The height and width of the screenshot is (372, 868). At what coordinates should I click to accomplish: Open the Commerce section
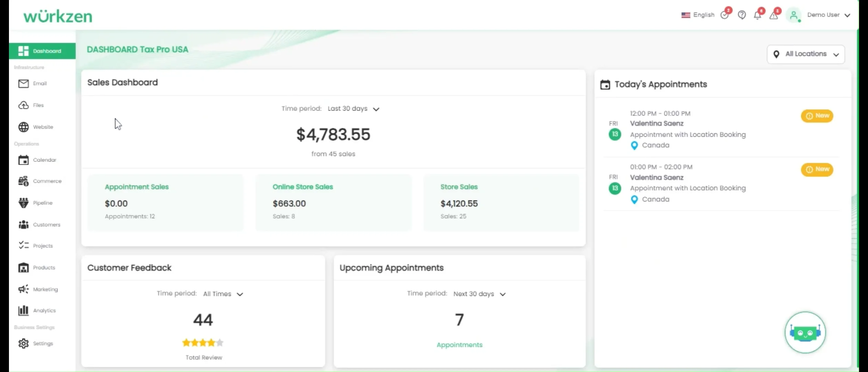(x=47, y=181)
